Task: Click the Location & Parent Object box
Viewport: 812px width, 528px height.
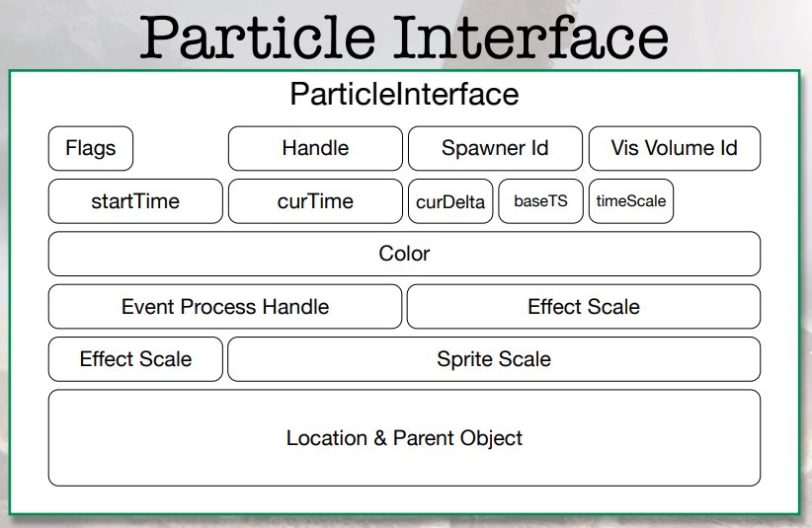Action: pyautogui.click(x=404, y=438)
